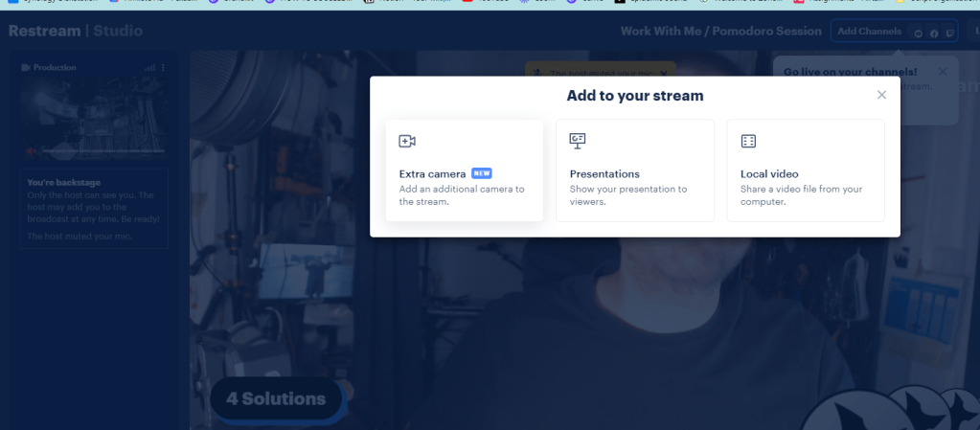980x430 pixels.
Task: Click "The host muted your mic." sidebar text
Action: tap(80, 237)
